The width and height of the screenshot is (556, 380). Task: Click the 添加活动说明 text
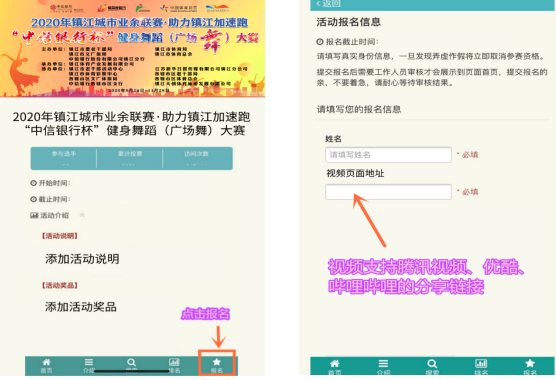[x=82, y=259]
